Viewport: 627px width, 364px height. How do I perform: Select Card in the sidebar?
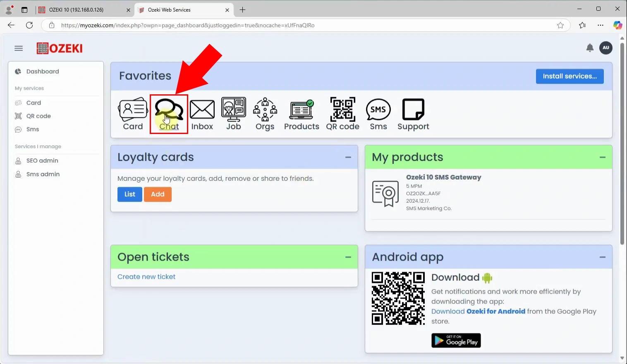coord(34,103)
